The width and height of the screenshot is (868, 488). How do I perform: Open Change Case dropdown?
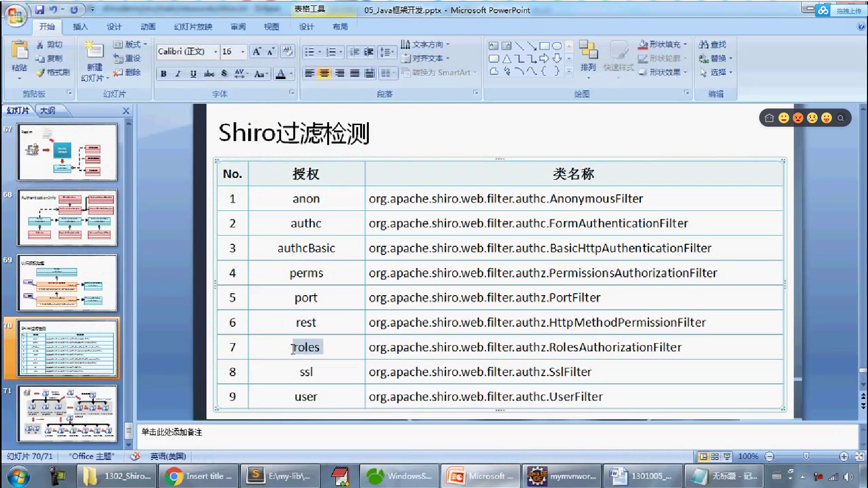point(261,74)
